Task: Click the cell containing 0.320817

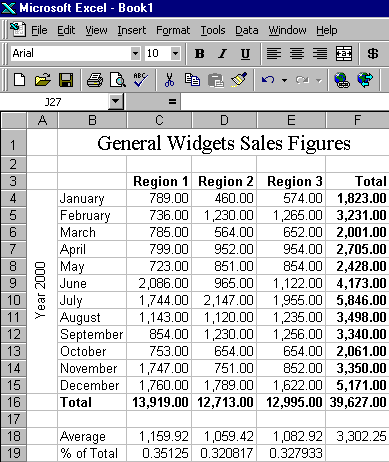Action: click(224, 453)
